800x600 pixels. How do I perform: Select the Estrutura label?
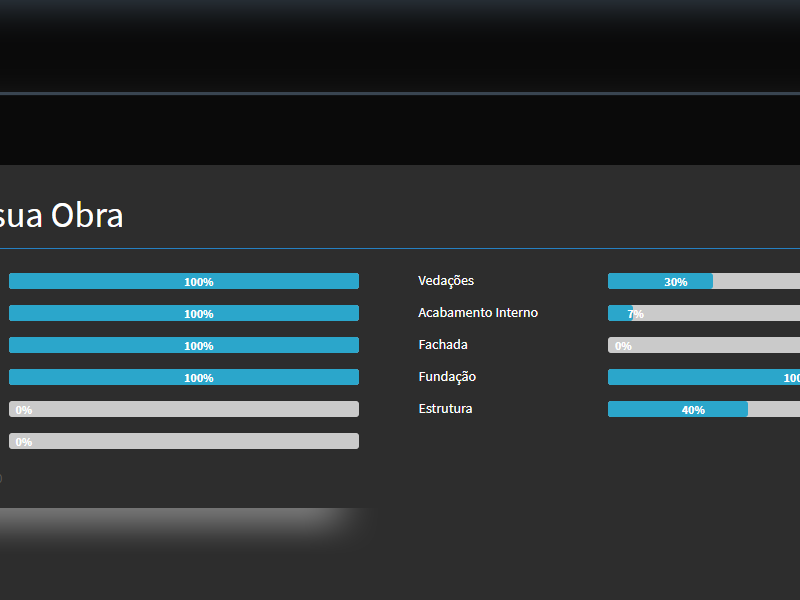445,409
